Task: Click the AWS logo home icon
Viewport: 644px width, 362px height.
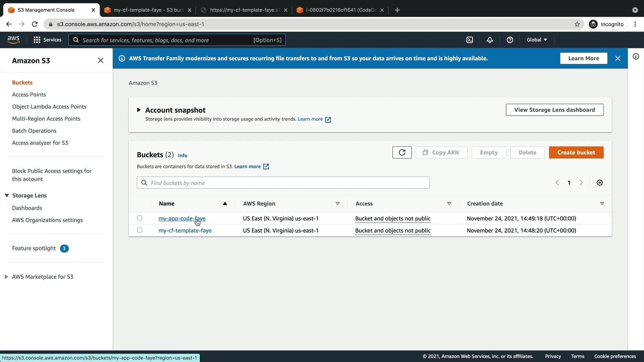Action: [x=13, y=40]
